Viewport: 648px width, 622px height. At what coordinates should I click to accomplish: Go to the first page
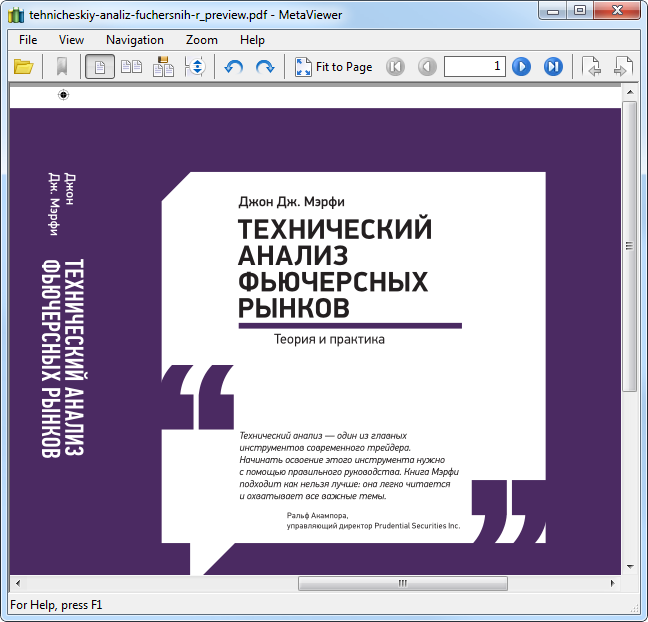click(395, 67)
